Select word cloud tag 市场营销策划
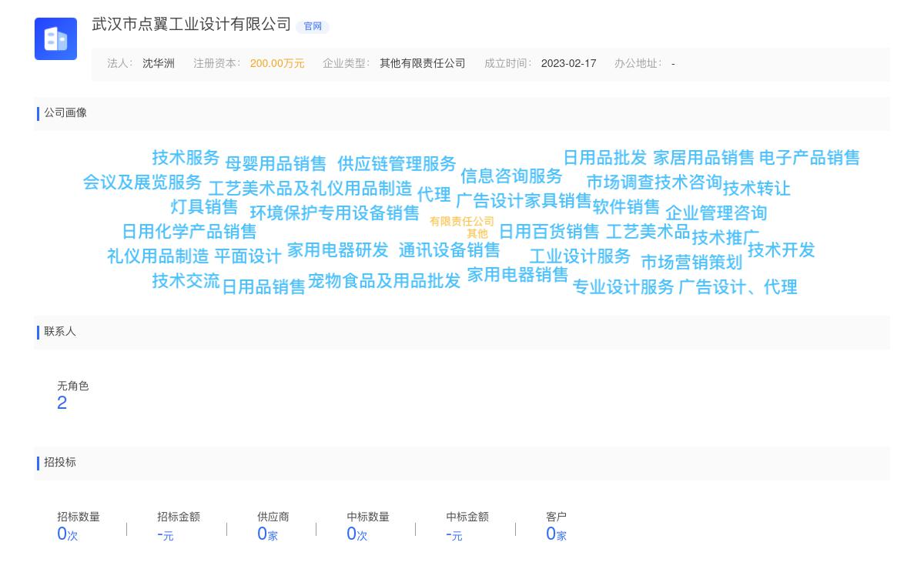 691,263
